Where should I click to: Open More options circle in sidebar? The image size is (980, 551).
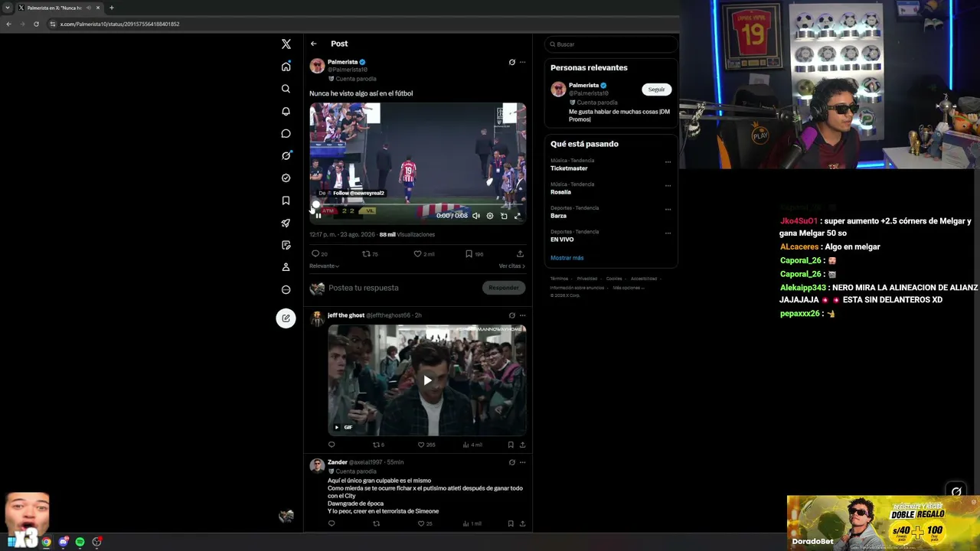(x=286, y=289)
